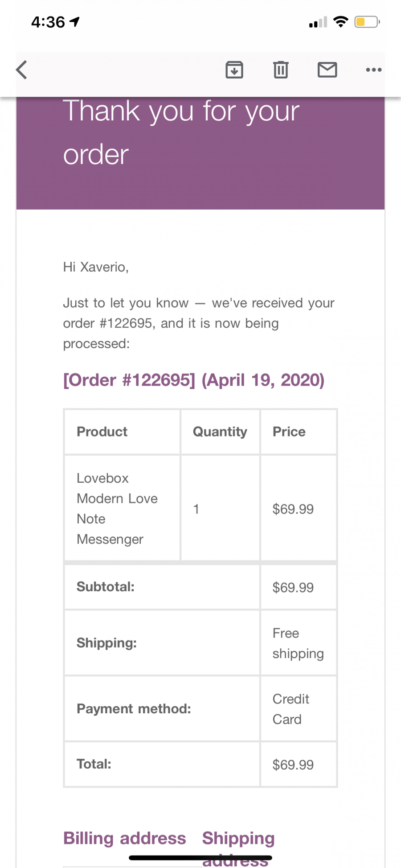Image resolution: width=401 pixels, height=868 pixels.
Task: Tap the Total amount $69.99 cell
Action: [x=299, y=764]
